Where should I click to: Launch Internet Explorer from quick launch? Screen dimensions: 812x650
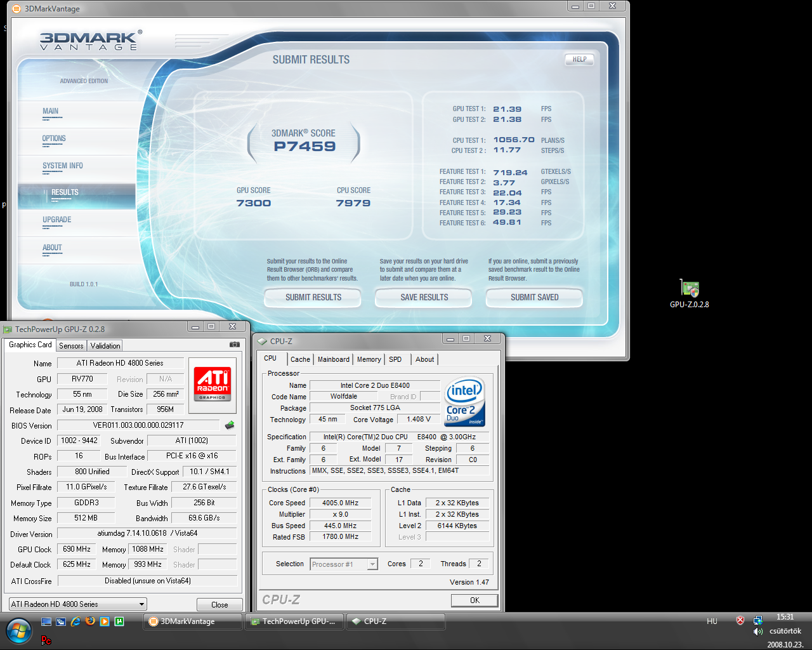(x=75, y=621)
